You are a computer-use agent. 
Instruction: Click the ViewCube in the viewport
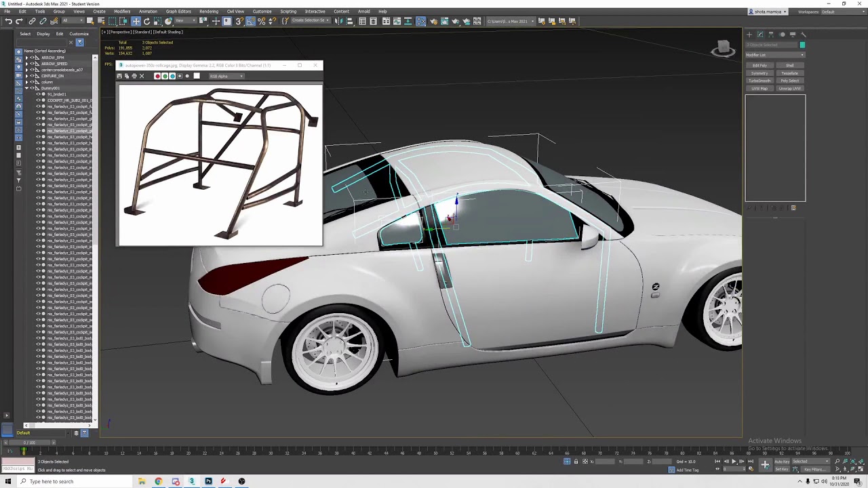[x=723, y=49]
